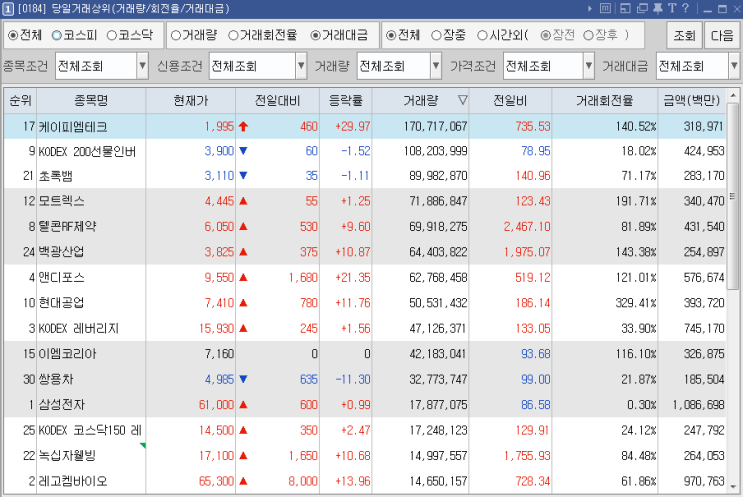This screenshot has width=743, height=497.
Task: Select the 코스피 radio button
Action: click(x=57, y=35)
